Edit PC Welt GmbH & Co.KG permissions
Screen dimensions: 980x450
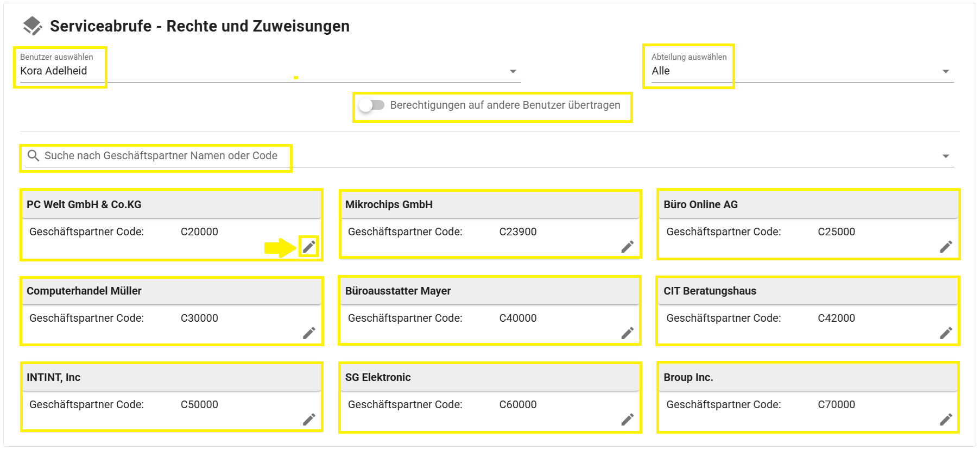(309, 247)
